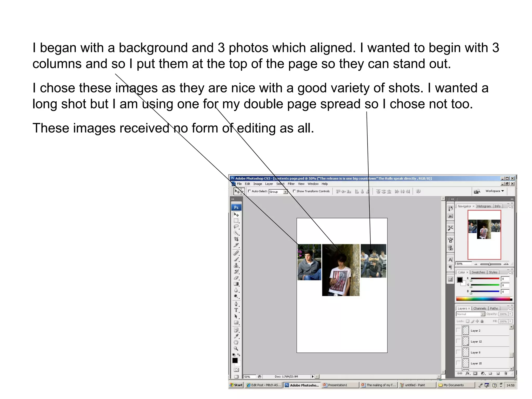Switch to the Channels tab
This screenshot has height=399, width=532.
point(480,308)
